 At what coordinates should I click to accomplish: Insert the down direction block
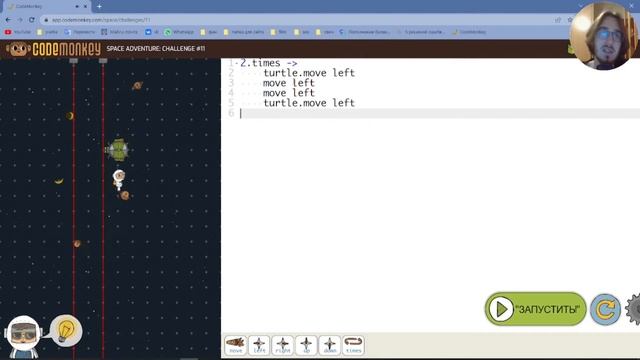329,345
